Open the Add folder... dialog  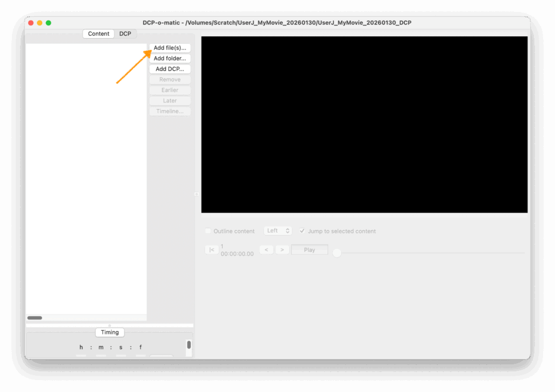coord(170,59)
